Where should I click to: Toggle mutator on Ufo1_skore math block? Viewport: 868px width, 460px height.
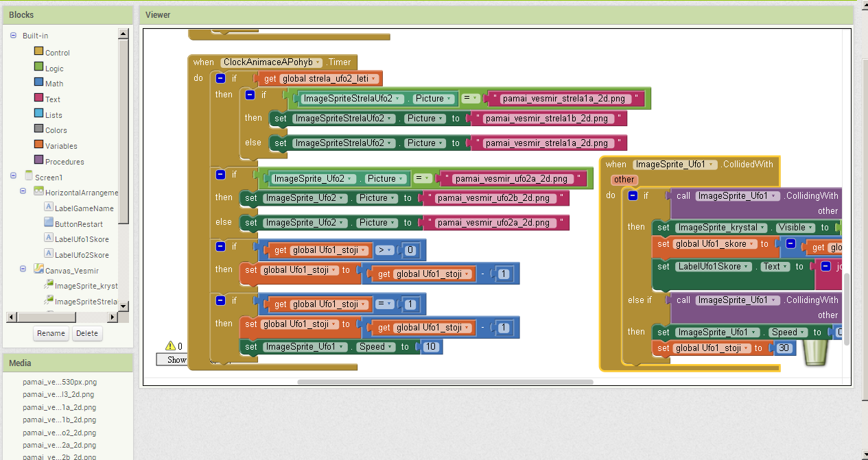(x=790, y=244)
